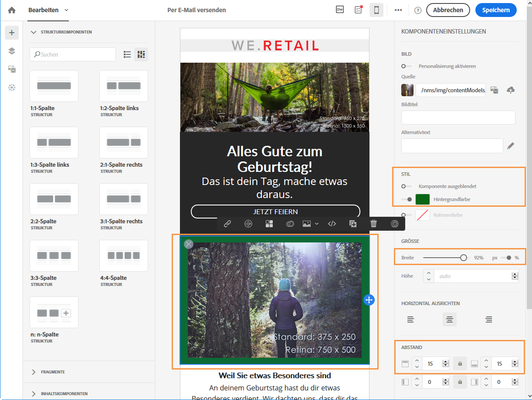Click the personalization globe icon in toolbar
Screen dimensions: 532x400
[x=248, y=224]
